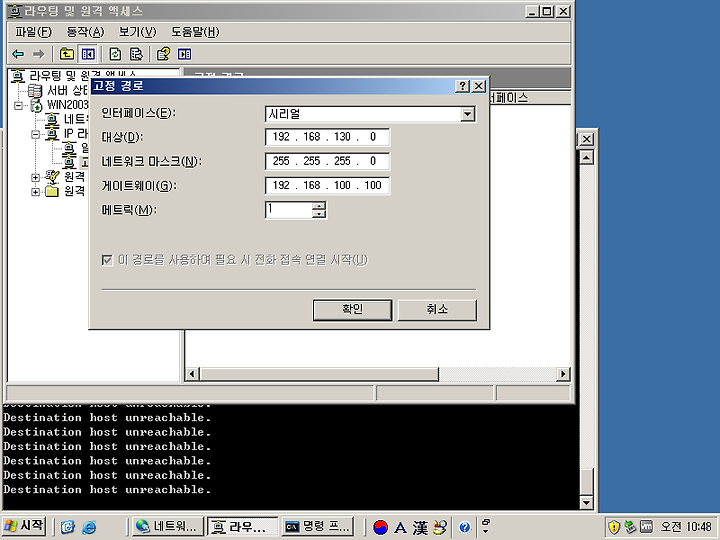
Task: Click the language bar help icon
Action: click(x=465, y=528)
